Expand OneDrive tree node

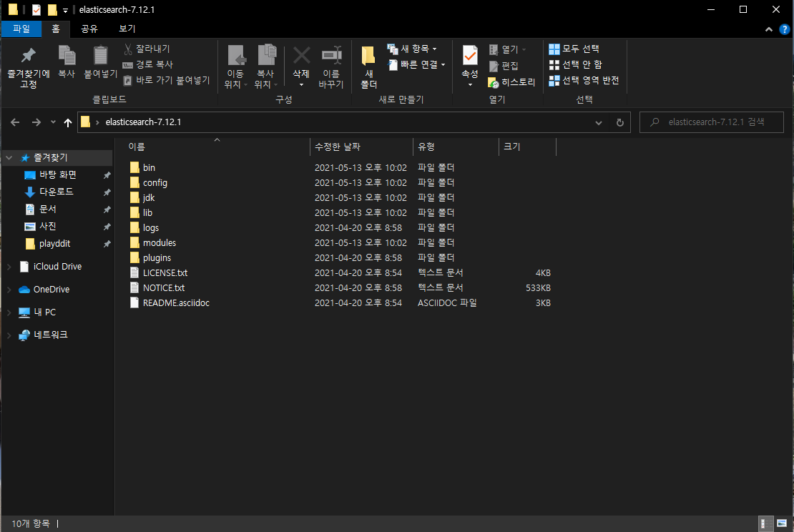[9, 290]
